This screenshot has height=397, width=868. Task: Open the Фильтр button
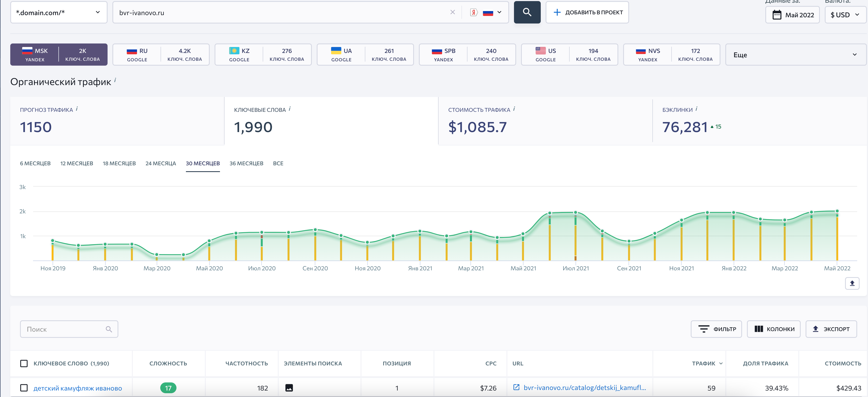coord(716,329)
